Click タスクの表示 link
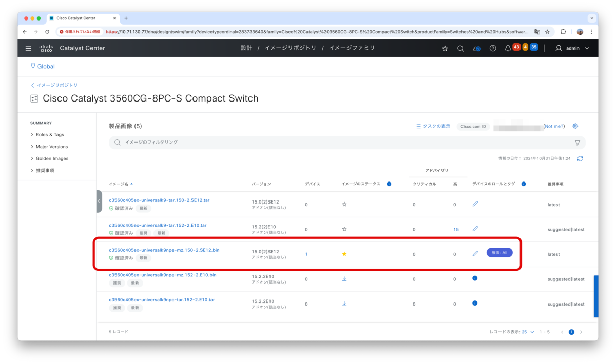Image resolution: width=616 pixels, height=364 pixels. point(433,126)
